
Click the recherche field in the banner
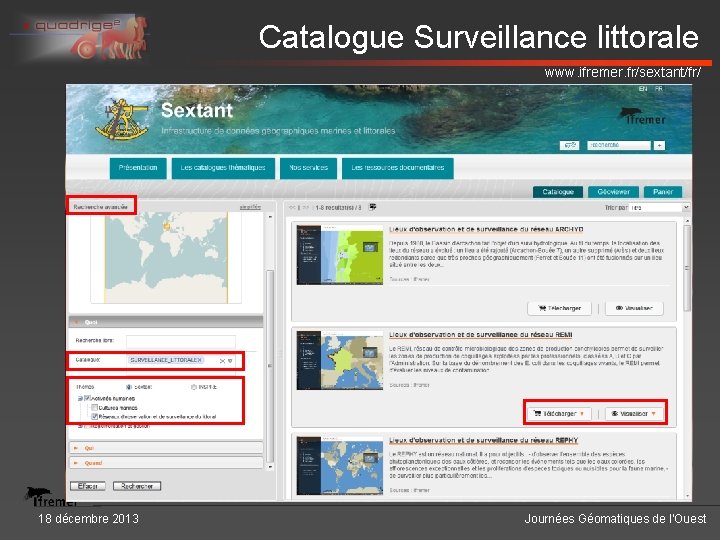pos(619,145)
